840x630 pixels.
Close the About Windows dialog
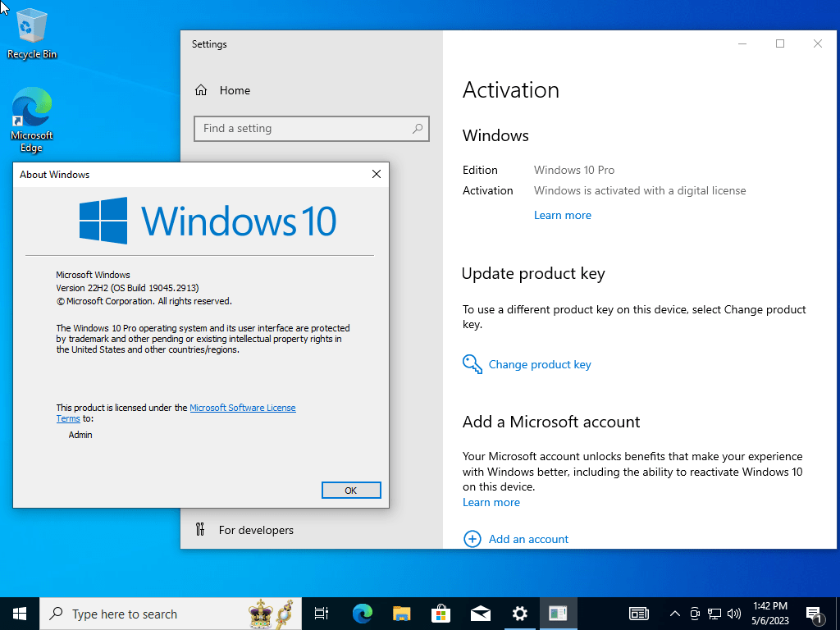coord(377,174)
